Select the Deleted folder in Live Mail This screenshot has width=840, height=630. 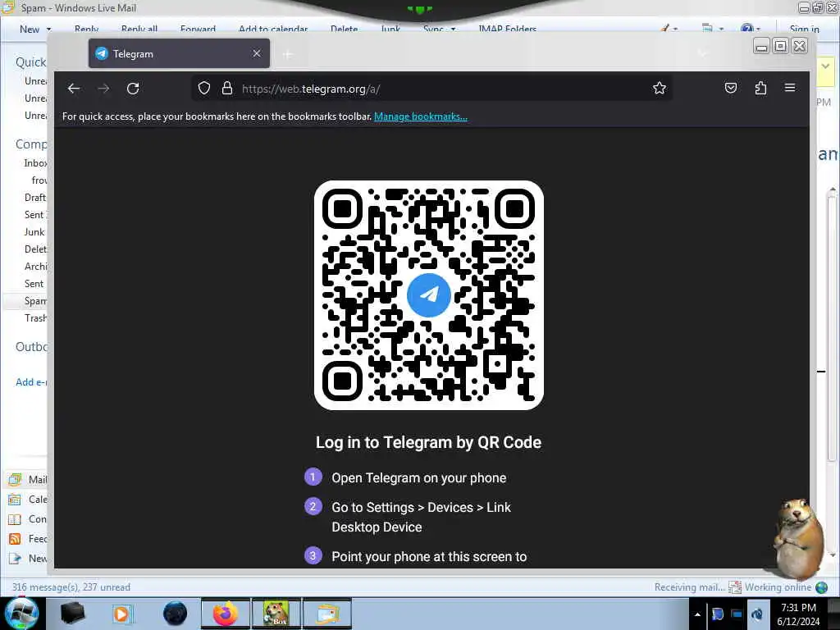coord(36,249)
